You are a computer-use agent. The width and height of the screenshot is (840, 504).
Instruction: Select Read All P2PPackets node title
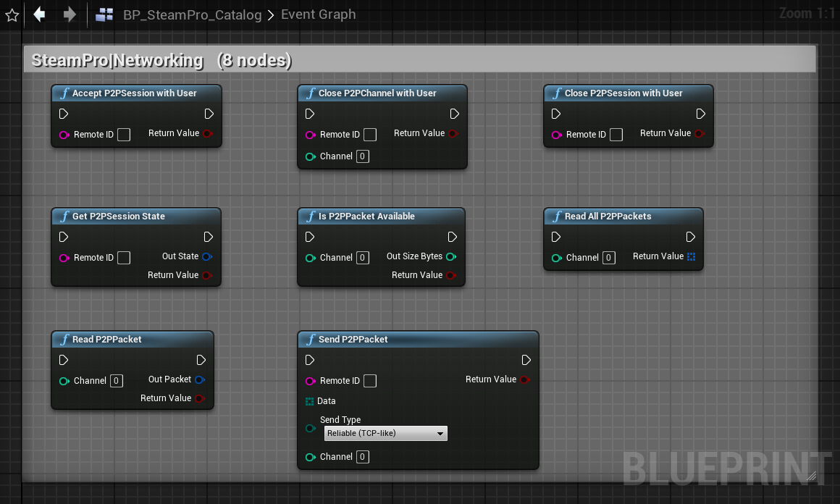[608, 217]
